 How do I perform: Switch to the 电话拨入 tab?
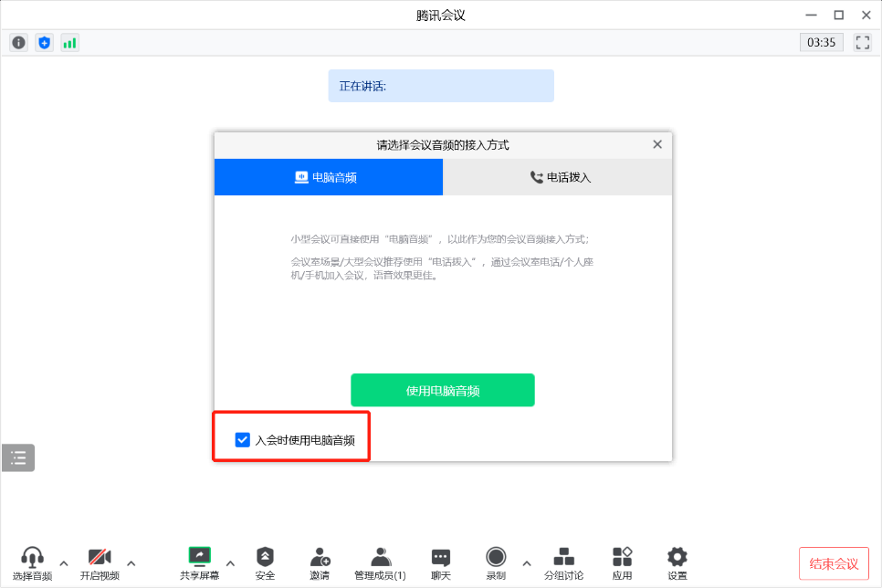point(558,177)
